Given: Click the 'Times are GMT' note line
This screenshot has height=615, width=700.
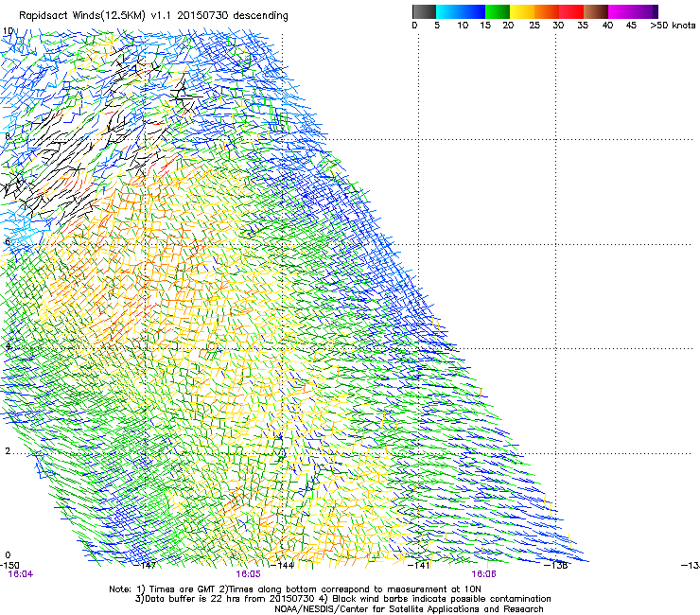Looking at the screenshot, I should (295, 589).
